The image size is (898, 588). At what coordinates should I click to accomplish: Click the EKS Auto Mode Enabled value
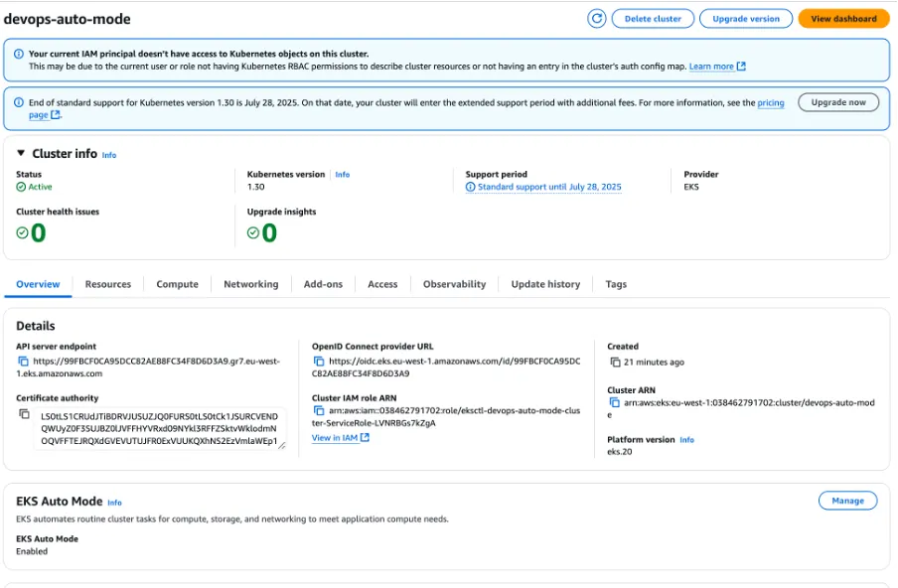[32, 551]
